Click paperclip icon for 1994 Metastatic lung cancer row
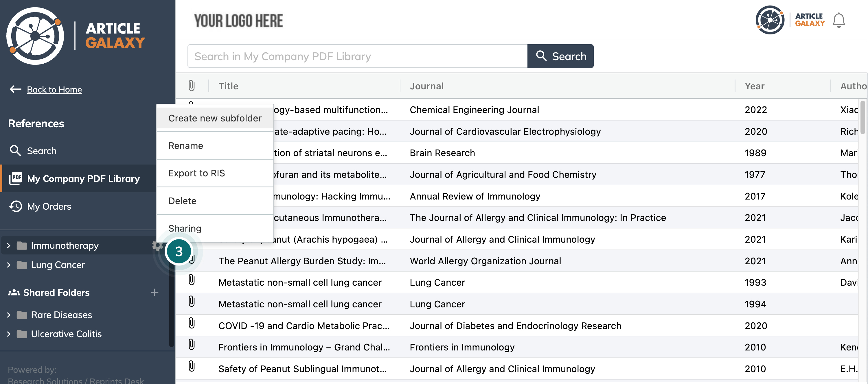 (x=191, y=301)
